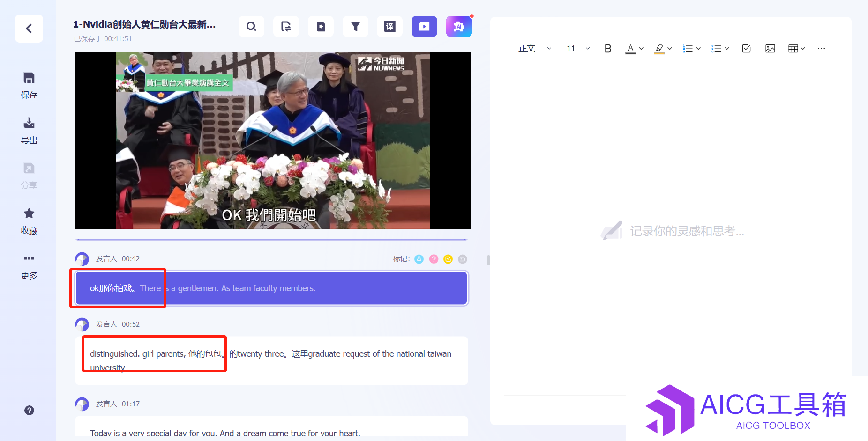Image resolution: width=868 pixels, height=441 pixels.
Task: Insert a numbered list
Action: tap(688, 49)
